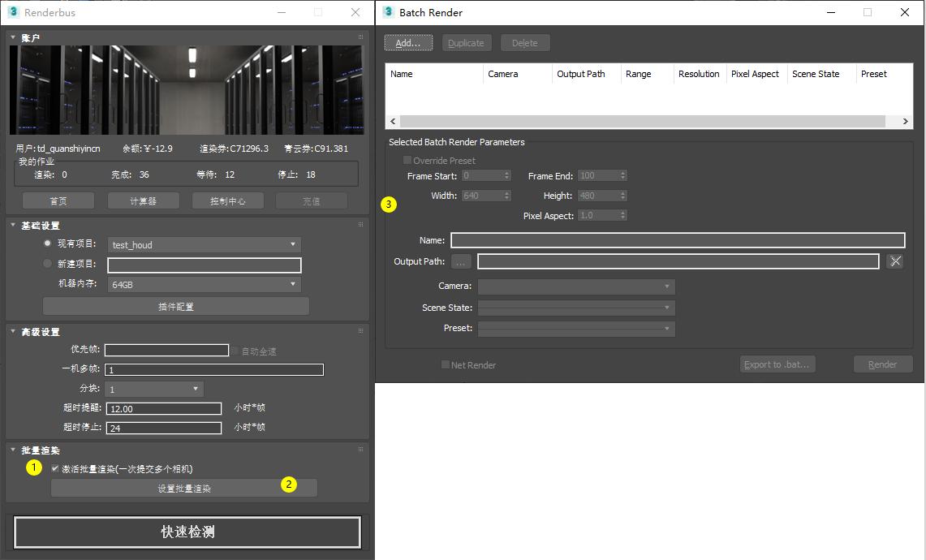Collapse the 基础设置 section

tap(14, 226)
